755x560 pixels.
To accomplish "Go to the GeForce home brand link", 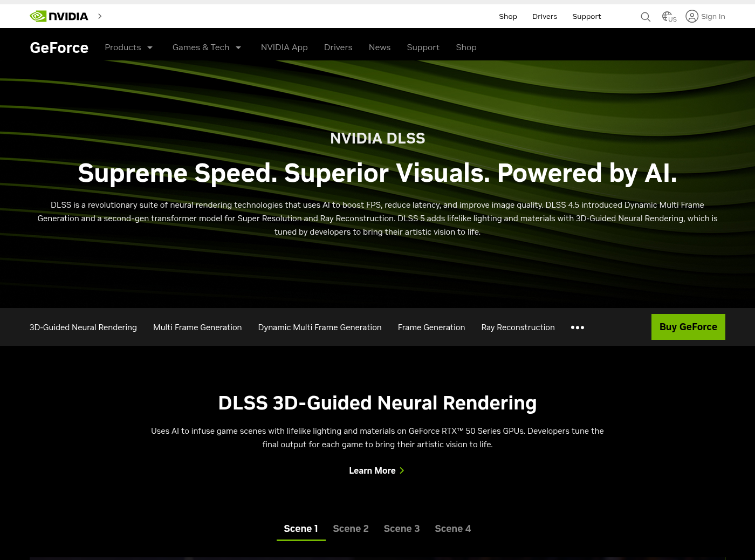I will pyautogui.click(x=59, y=47).
